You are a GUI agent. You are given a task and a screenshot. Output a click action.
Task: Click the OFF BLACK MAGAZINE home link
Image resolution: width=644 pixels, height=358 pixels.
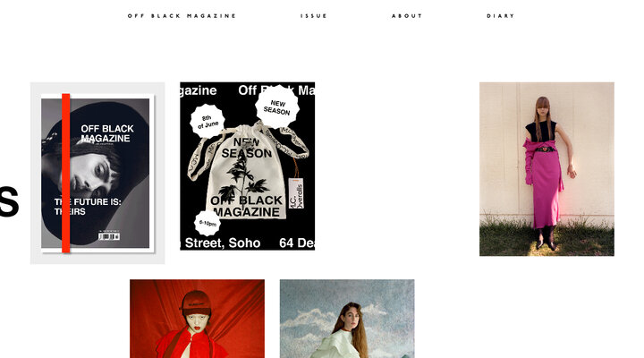click(x=182, y=16)
